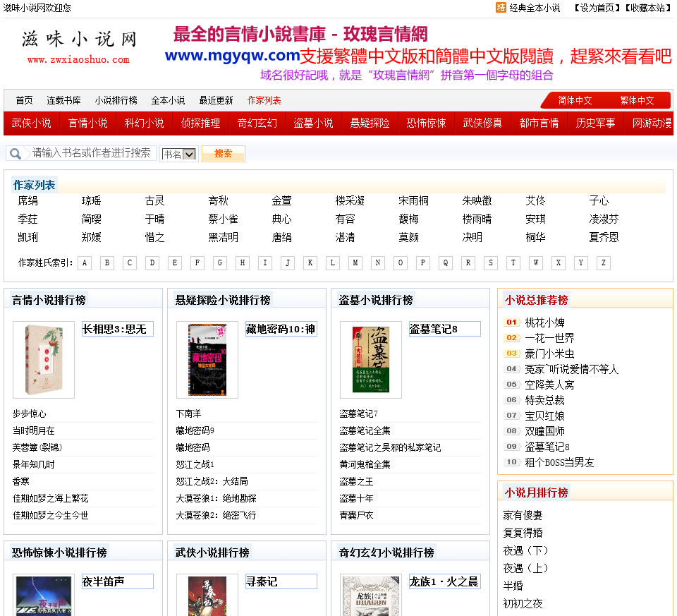The height and width of the screenshot is (616, 677).
Task: Select author index letter M
Action: [355, 263]
